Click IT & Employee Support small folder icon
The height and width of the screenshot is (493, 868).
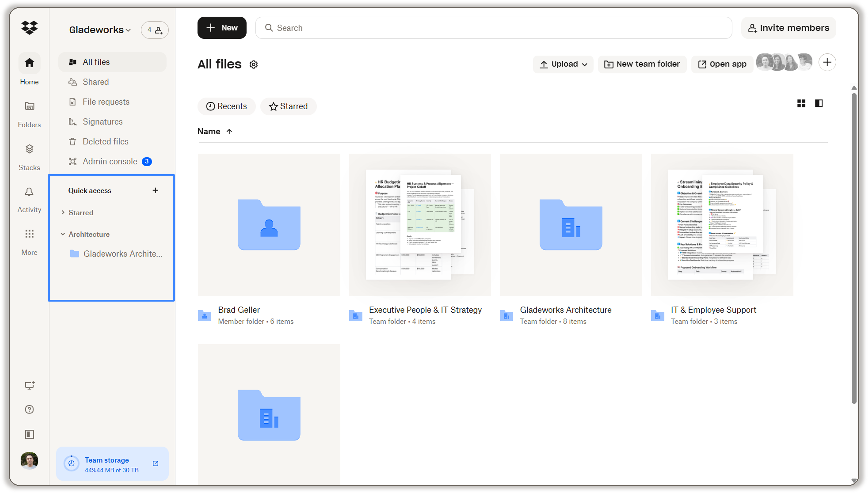click(658, 316)
